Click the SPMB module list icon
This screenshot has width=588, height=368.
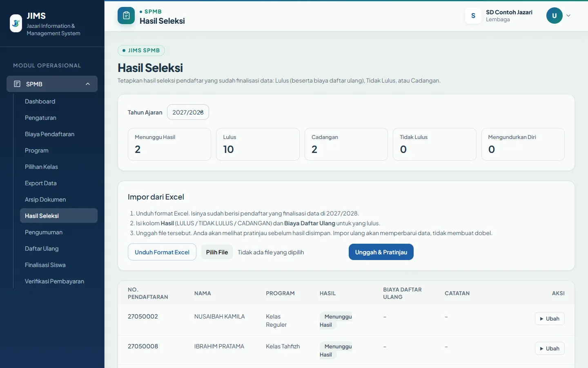click(17, 84)
